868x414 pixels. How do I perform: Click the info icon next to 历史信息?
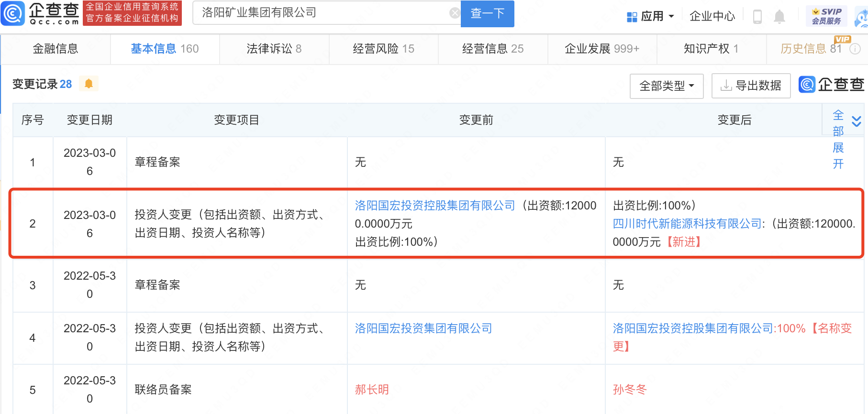855,49
